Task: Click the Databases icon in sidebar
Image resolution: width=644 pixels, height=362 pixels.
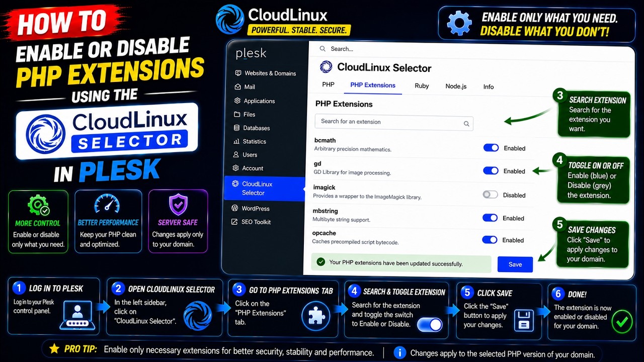Action: point(236,128)
